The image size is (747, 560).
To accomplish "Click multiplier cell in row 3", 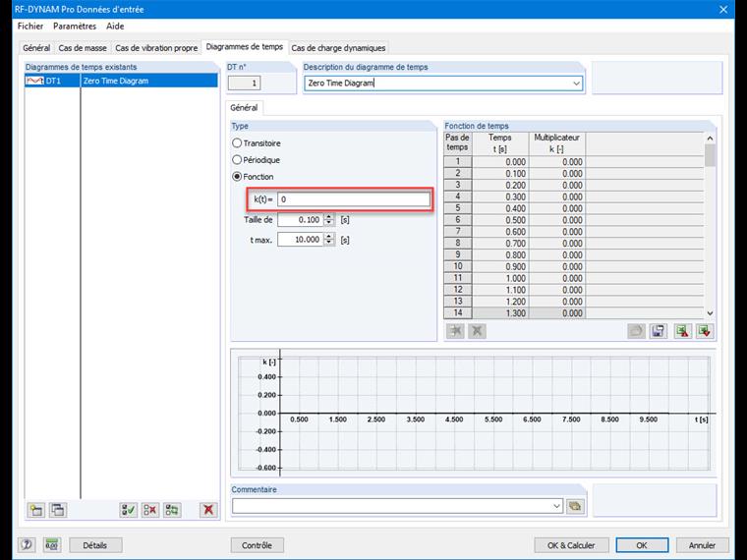I will 557,186.
